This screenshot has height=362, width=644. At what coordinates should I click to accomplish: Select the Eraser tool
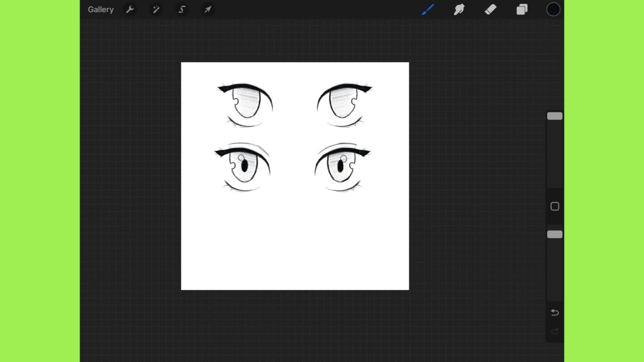(x=491, y=10)
